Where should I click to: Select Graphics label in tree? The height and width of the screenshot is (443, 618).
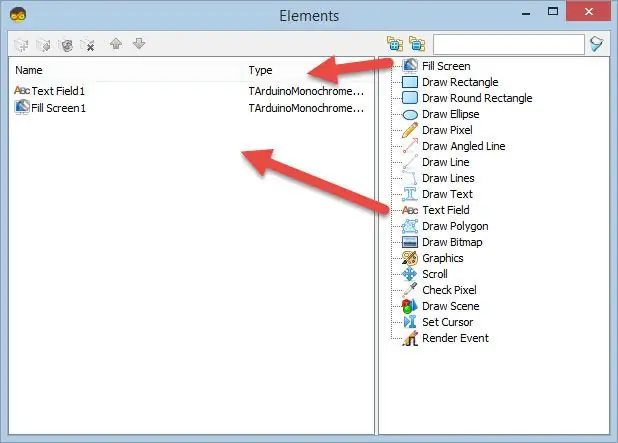pyautogui.click(x=443, y=258)
